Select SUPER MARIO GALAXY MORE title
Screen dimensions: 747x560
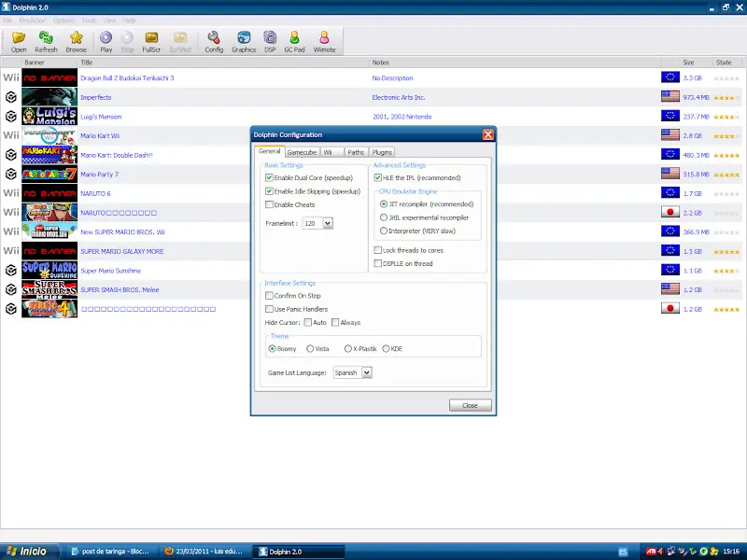tap(122, 251)
